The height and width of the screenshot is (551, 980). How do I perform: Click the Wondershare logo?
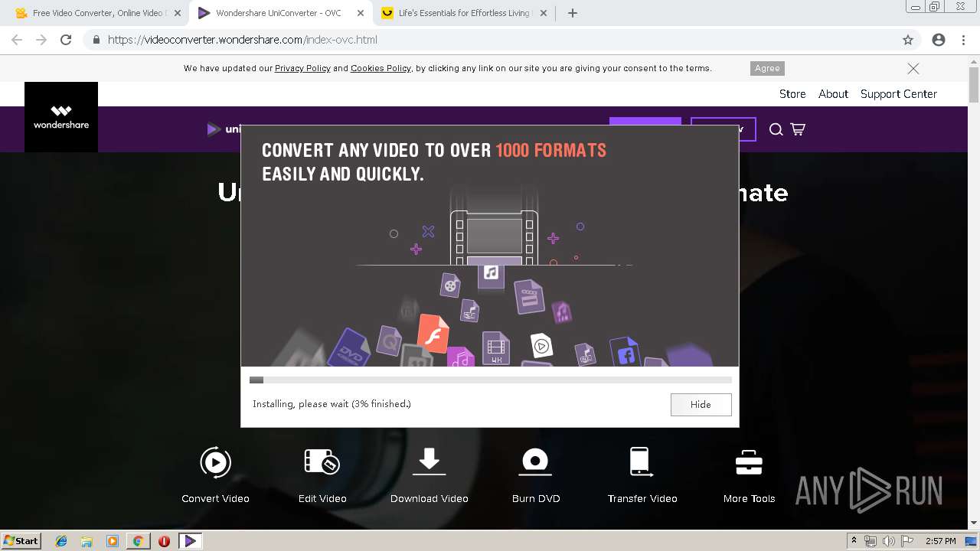point(61,117)
